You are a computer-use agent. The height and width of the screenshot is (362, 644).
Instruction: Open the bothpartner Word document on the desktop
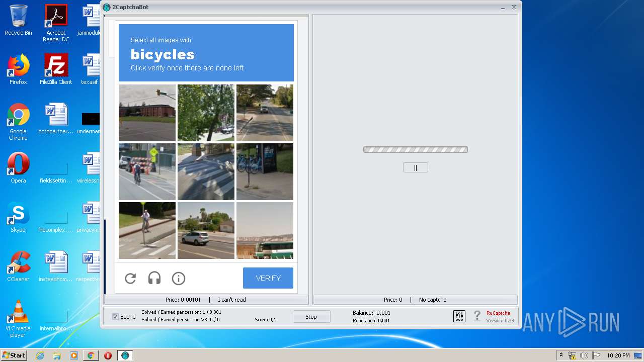pyautogui.click(x=56, y=119)
